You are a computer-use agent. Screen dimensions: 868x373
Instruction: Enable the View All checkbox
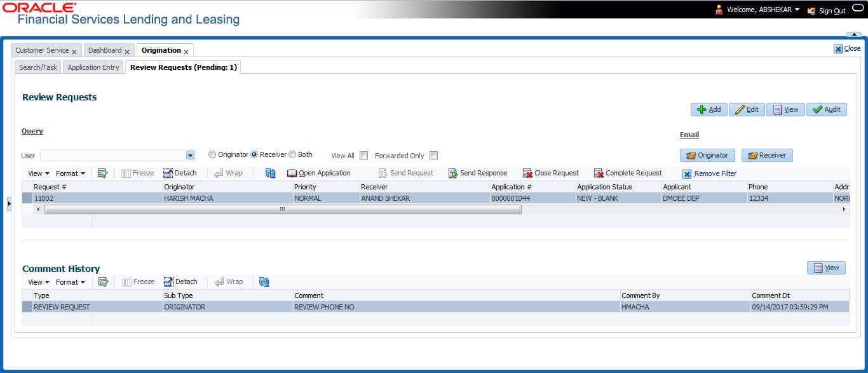click(x=364, y=155)
